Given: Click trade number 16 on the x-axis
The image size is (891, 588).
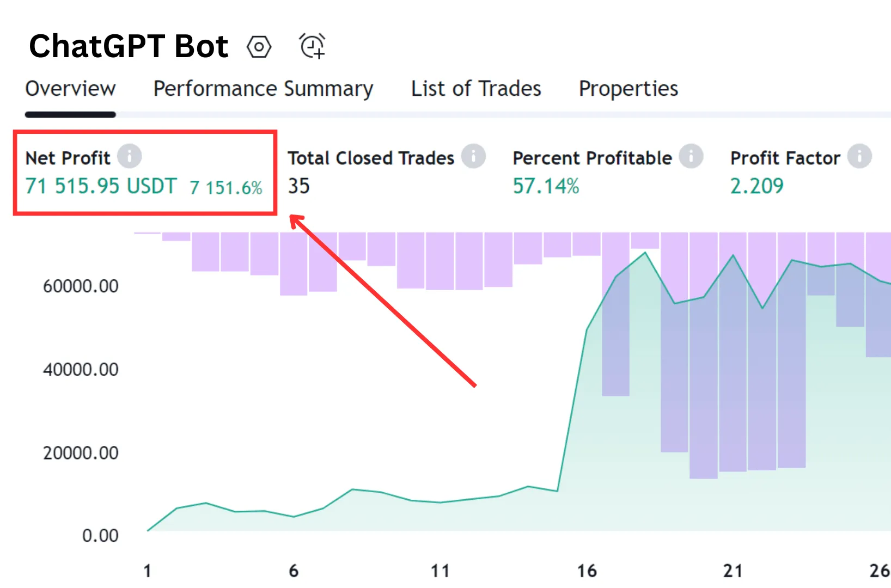Looking at the screenshot, I should coord(587,571).
